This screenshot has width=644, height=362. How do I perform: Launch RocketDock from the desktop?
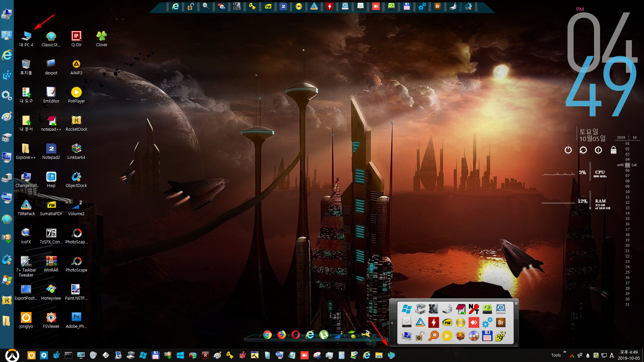[x=76, y=123]
